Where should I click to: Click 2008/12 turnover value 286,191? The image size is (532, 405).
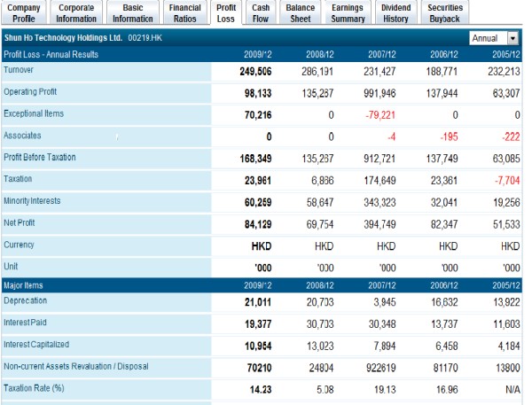[x=317, y=72]
